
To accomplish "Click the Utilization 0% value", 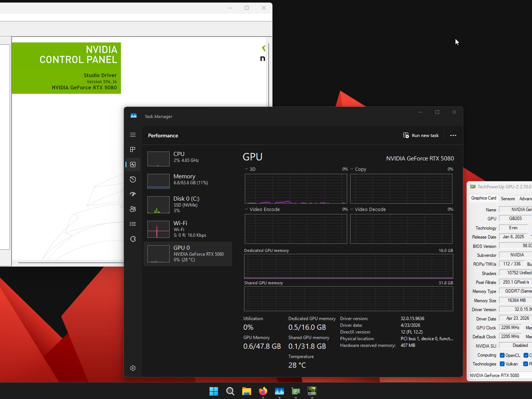I will click(248, 327).
